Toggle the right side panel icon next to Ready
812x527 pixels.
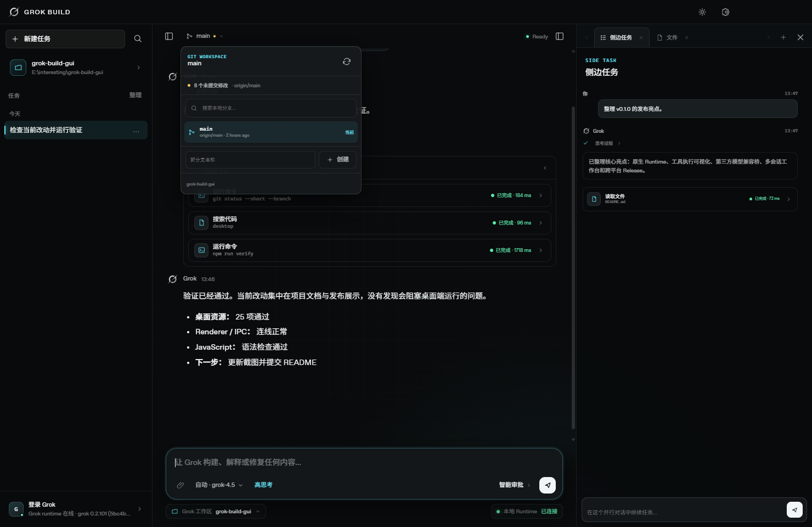pos(560,36)
